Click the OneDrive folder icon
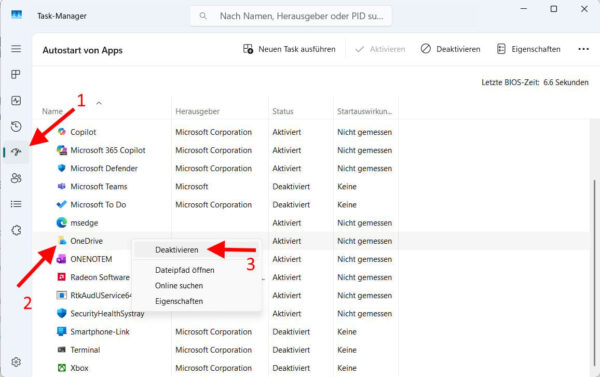Screen dimensions: 600x377 point(61,240)
